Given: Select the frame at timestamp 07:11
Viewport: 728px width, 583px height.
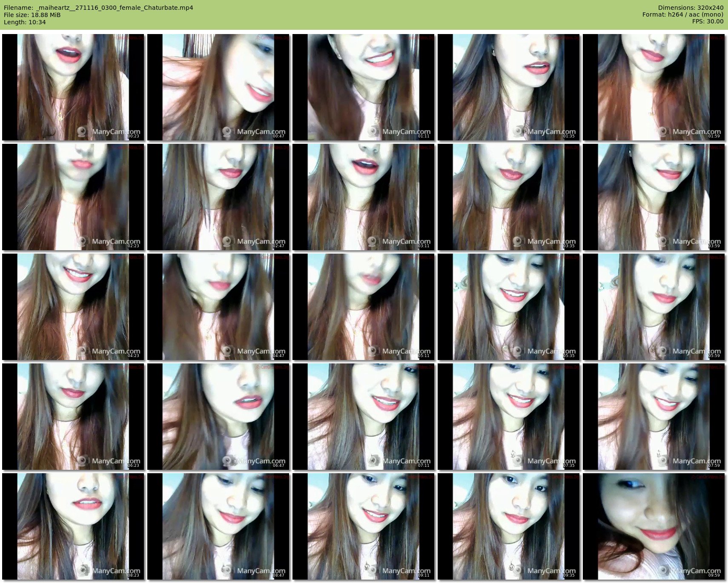Looking at the screenshot, I should point(364,417).
